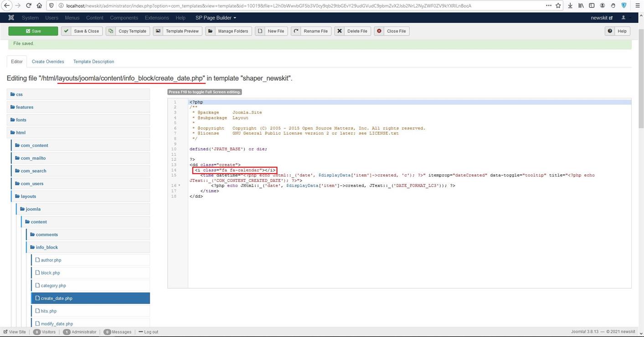644x337 pixels.
Task: Switch to Create Overrides tab
Action: 48,61
